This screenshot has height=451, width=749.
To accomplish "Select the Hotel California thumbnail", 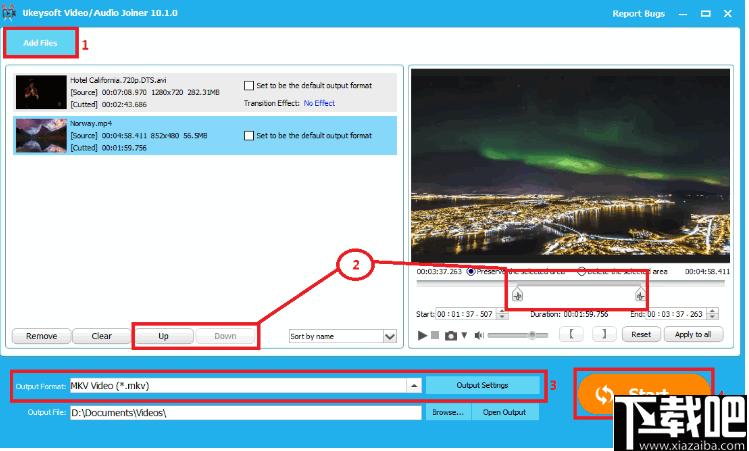I will [x=41, y=92].
